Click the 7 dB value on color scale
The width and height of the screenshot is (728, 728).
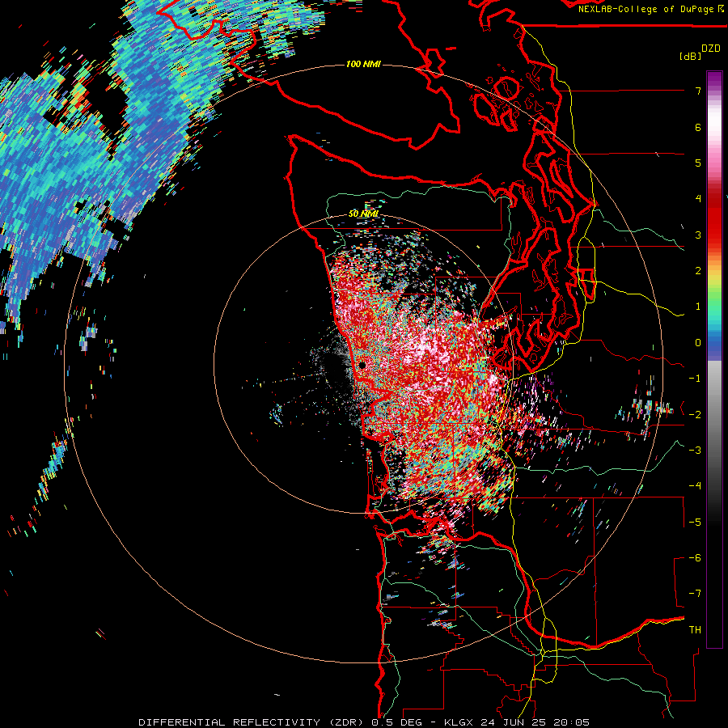698,91
